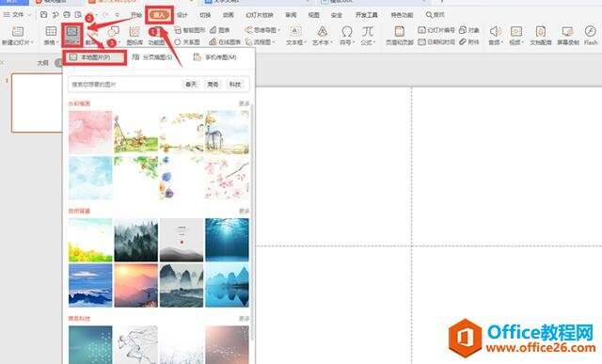602x364 pixels.
Task: Open Special Features (特色功能) tab
Action: (402, 15)
